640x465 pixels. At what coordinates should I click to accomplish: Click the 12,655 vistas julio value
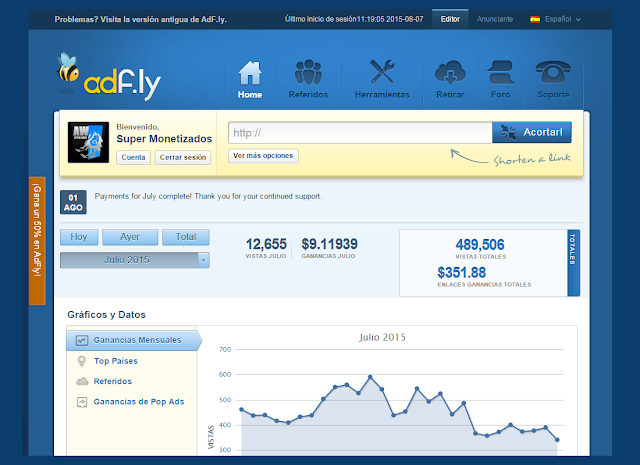point(266,244)
